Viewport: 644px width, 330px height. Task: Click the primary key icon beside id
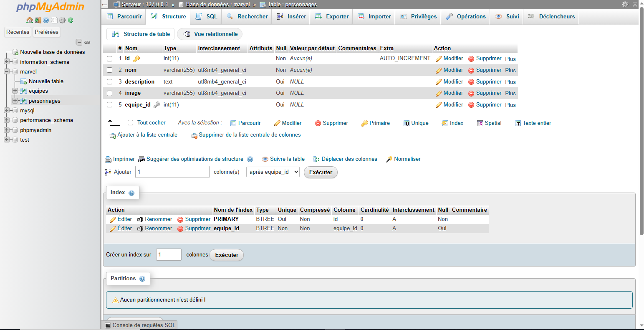136,59
